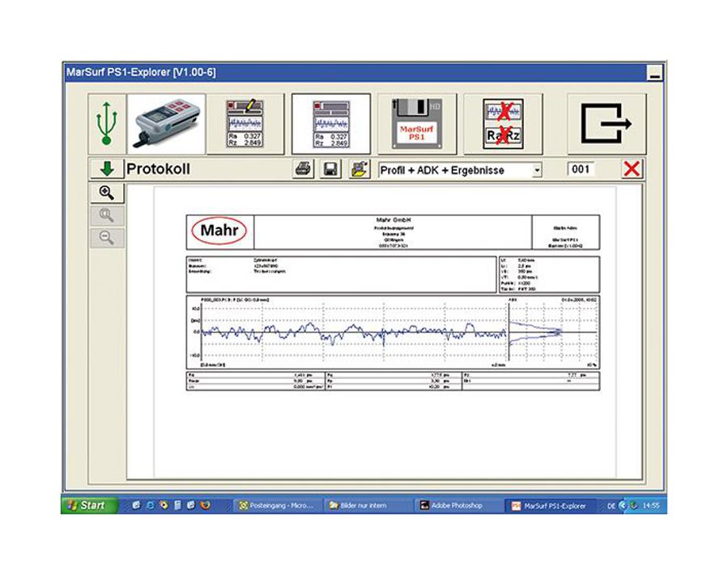Screen dimensions: 728x574
Task: Click the MarSurf PS1 floppy save icon
Action: point(417,122)
